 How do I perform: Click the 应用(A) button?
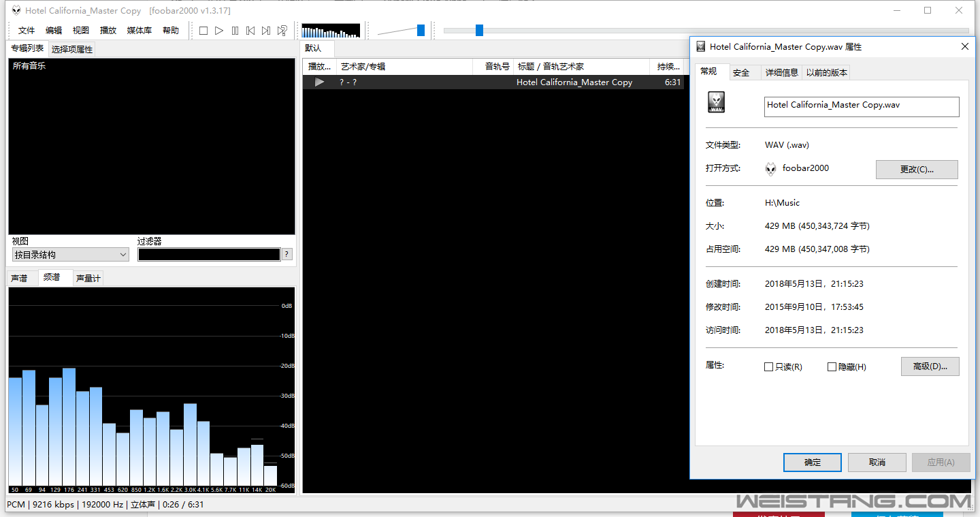tap(941, 462)
